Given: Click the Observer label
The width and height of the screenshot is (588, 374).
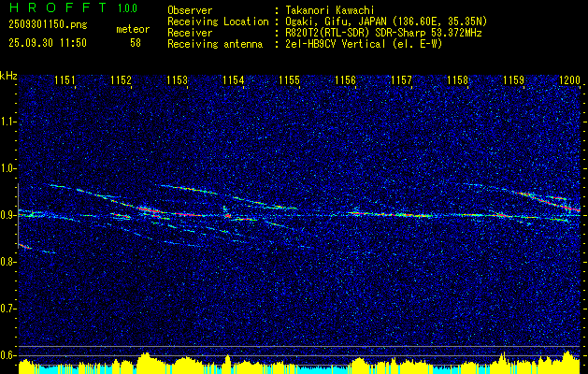Looking at the screenshot, I should point(190,10).
